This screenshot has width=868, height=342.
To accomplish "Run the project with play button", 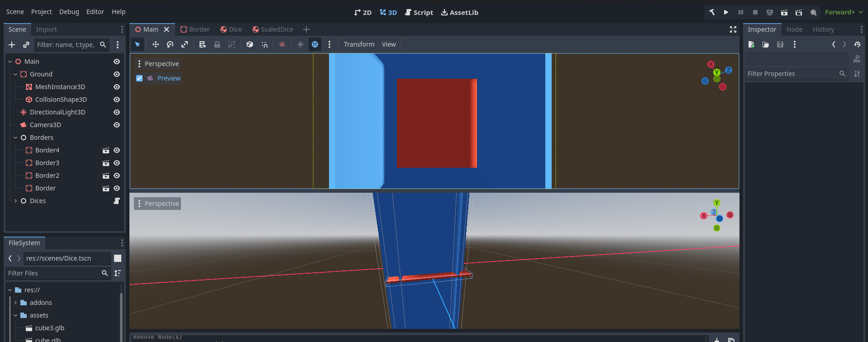I will click(726, 12).
